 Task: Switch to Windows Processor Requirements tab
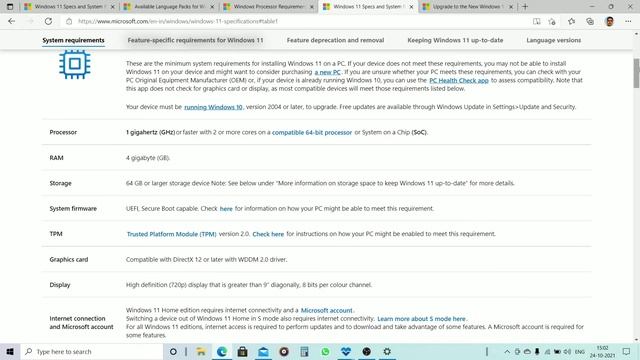pyautogui.click(x=269, y=7)
